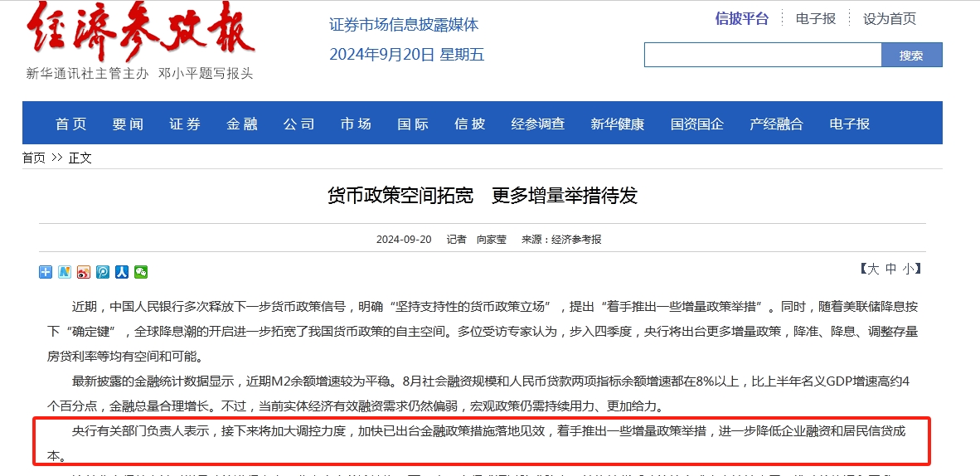
Task: Set font size to 小
Action: 908,269
